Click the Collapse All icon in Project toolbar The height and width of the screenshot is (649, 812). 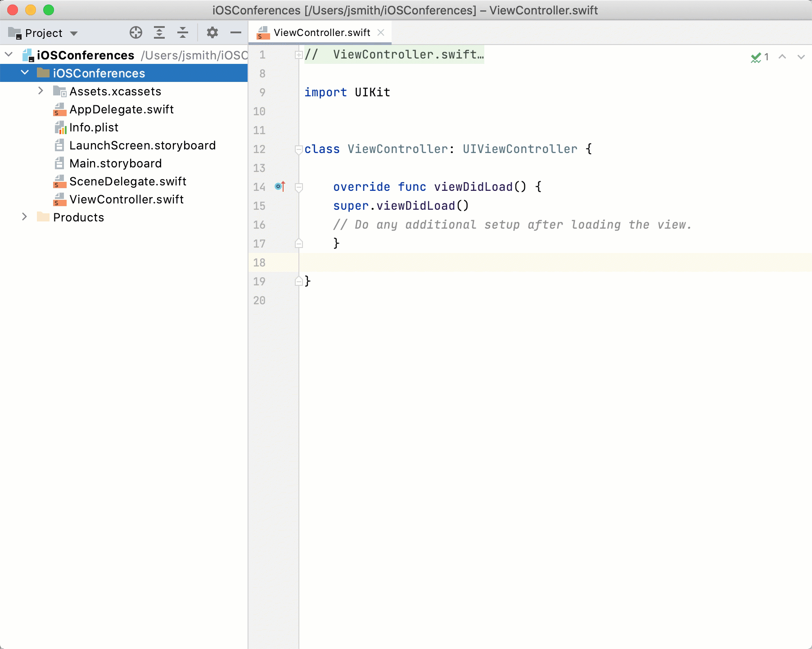coord(183,33)
